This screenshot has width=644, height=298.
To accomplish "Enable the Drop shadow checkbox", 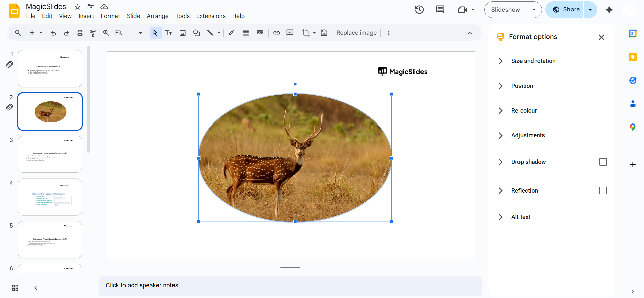I will tap(603, 162).
